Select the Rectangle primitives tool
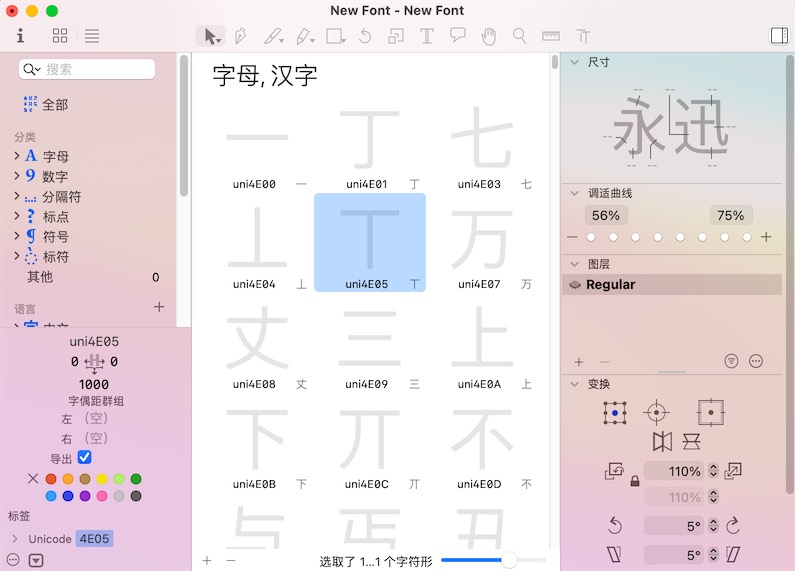The image size is (795, 571). [336, 36]
